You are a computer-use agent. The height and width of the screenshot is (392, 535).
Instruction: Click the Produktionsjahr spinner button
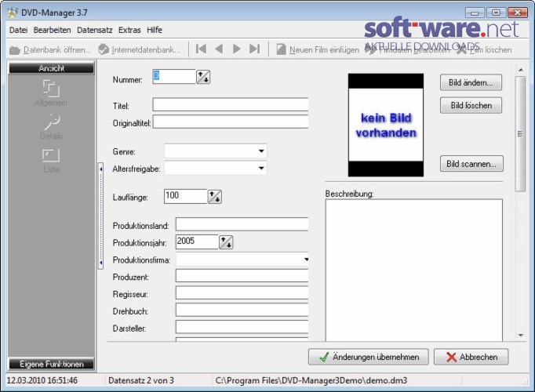[226, 242]
